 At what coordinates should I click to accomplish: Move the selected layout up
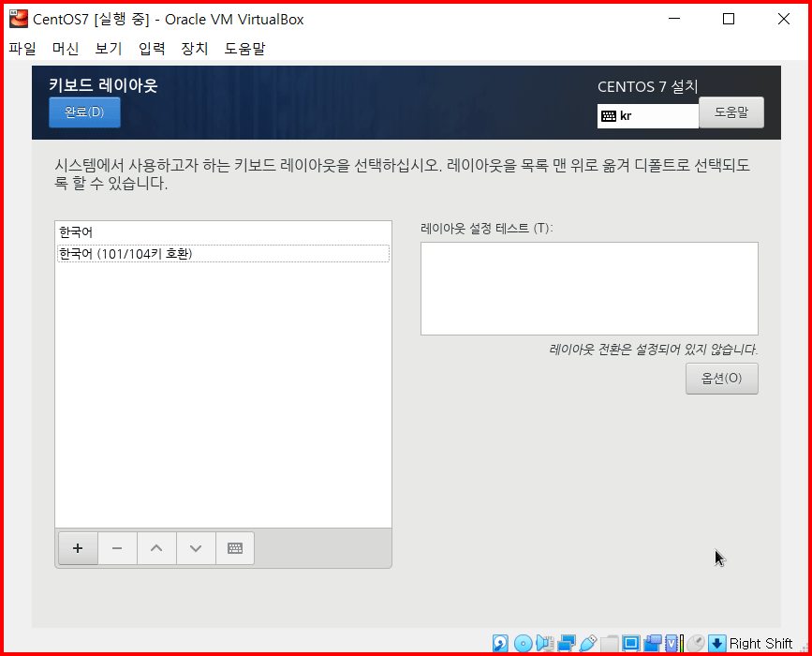(156, 548)
